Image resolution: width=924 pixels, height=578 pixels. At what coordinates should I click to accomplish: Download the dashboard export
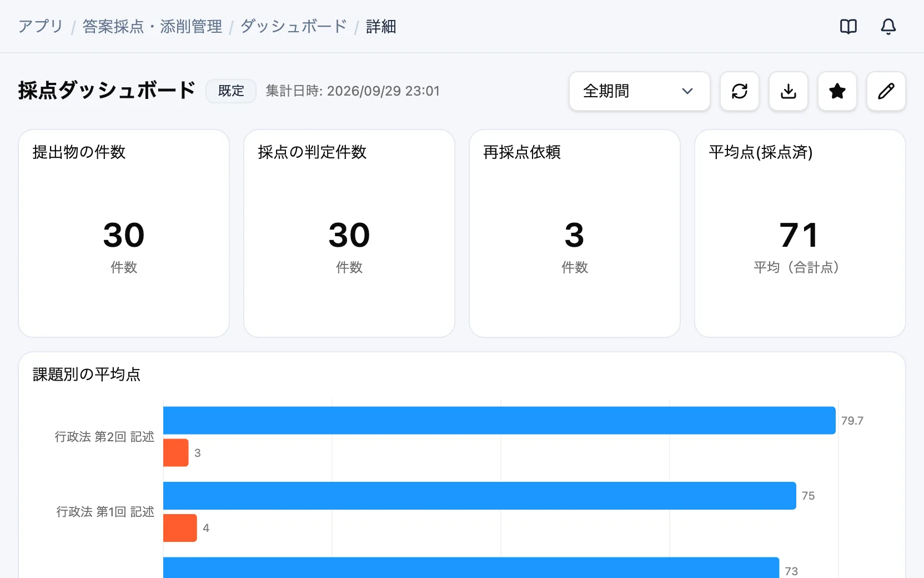pyautogui.click(x=789, y=91)
